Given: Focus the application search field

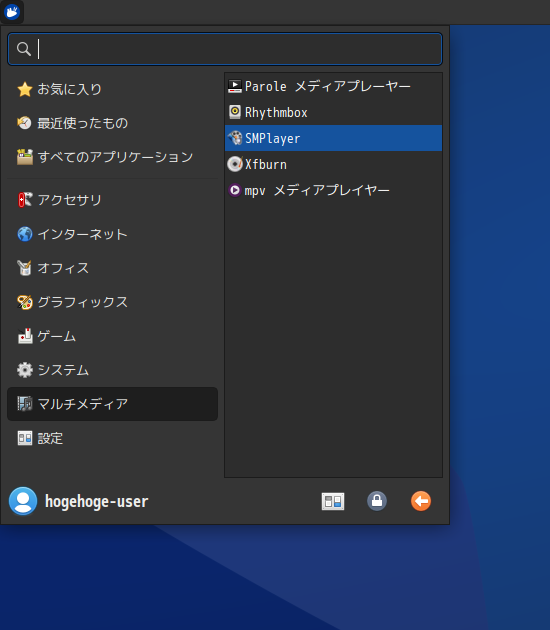Looking at the screenshot, I should (225, 49).
